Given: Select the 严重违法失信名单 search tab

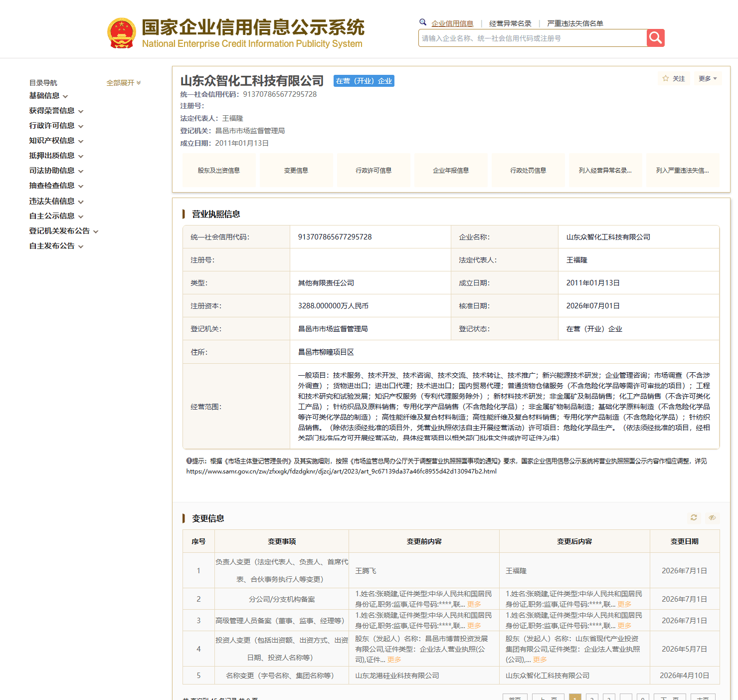Looking at the screenshot, I should (x=575, y=23).
